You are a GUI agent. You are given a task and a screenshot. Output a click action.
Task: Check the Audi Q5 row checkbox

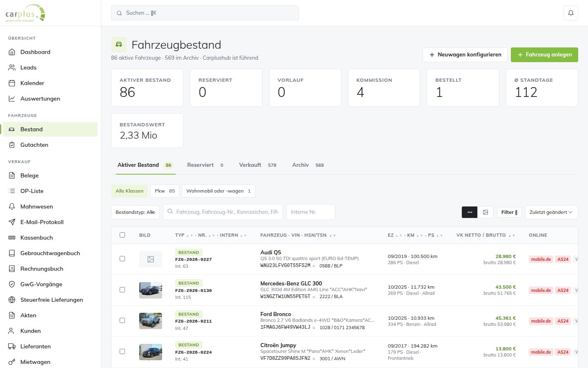pos(122,259)
